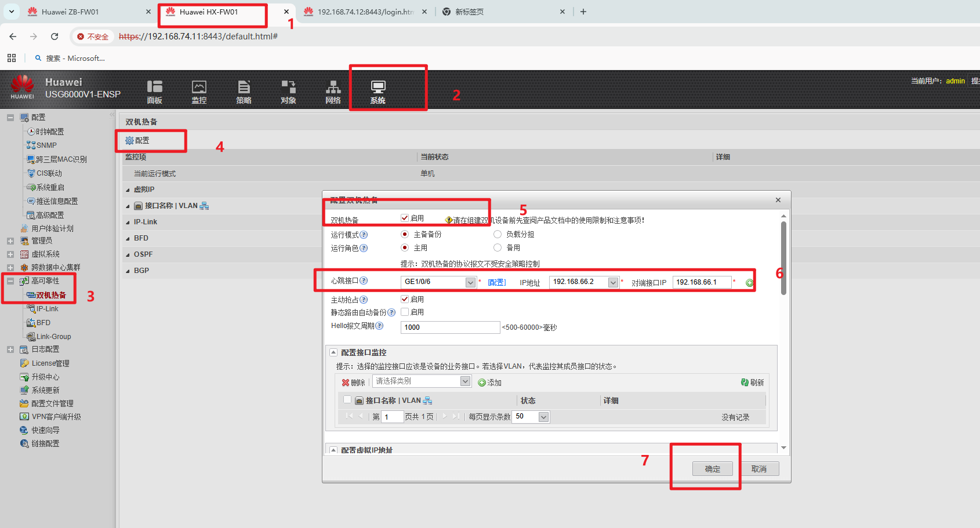Select the 负载分担 radio button
This screenshot has width=980, height=528.
click(x=498, y=234)
